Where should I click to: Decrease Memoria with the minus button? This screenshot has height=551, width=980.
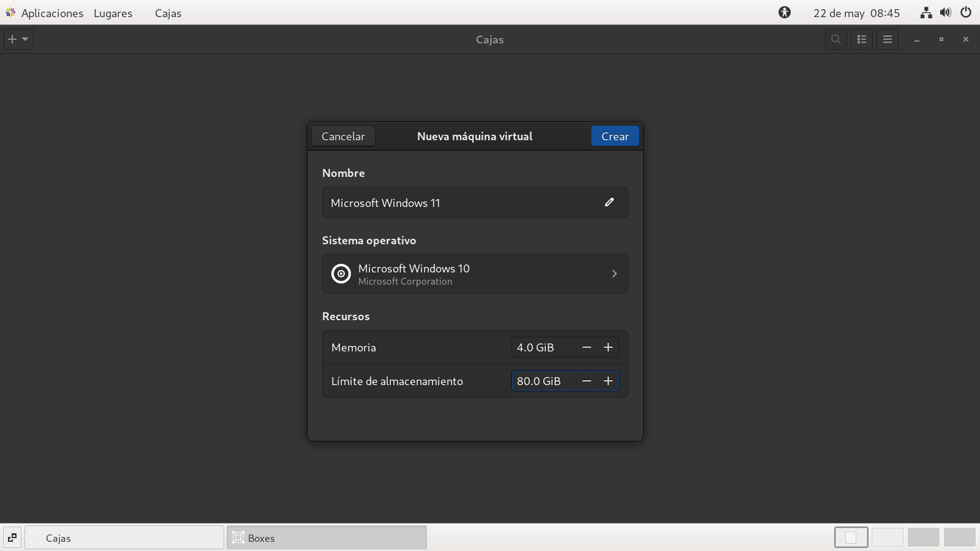point(587,347)
